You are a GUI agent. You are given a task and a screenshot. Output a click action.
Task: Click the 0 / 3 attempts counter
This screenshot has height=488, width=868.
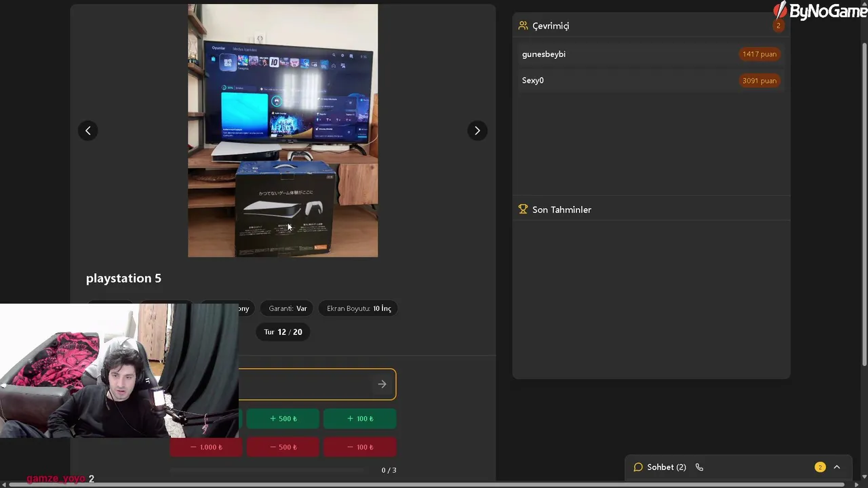pyautogui.click(x=389, y=470)
